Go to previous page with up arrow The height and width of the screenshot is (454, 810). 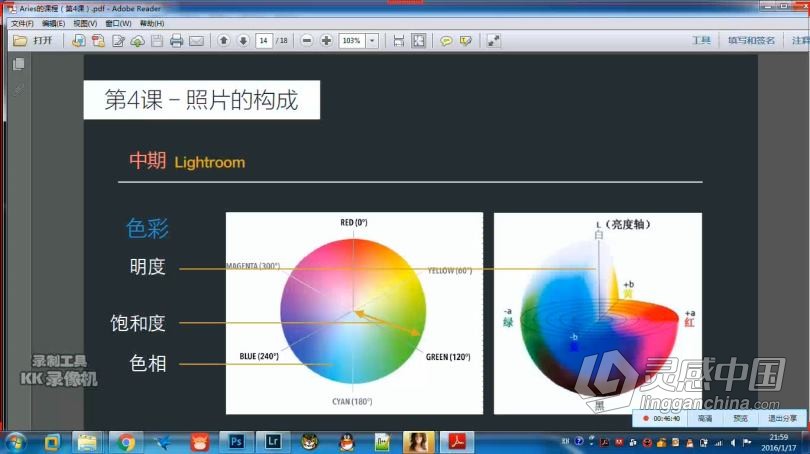pyautogui.click(x=224, y=40)
